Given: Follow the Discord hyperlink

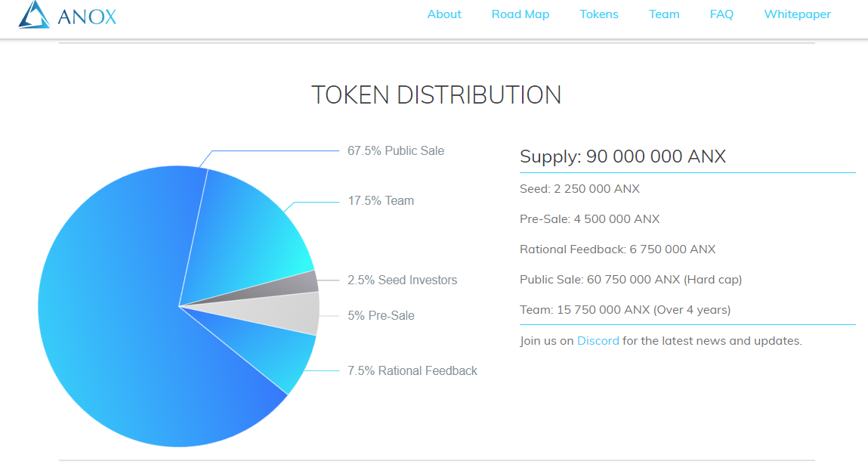Looking at the screenshot, I should point(598,340).
